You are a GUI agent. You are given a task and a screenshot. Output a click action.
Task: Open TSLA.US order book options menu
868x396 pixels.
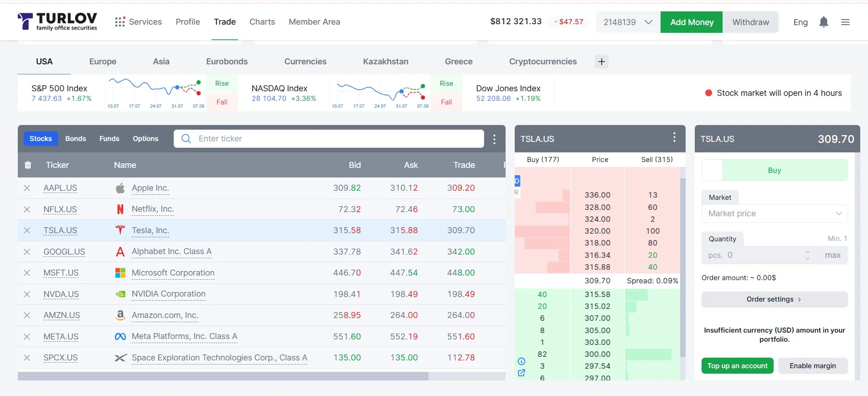coord(674,137)
